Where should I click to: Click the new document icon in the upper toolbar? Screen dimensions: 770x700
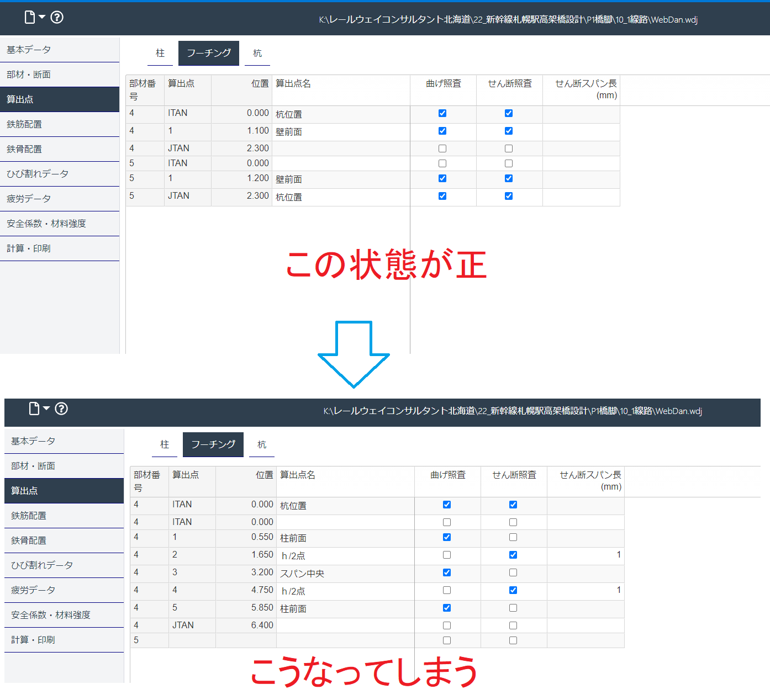point(30,17)
